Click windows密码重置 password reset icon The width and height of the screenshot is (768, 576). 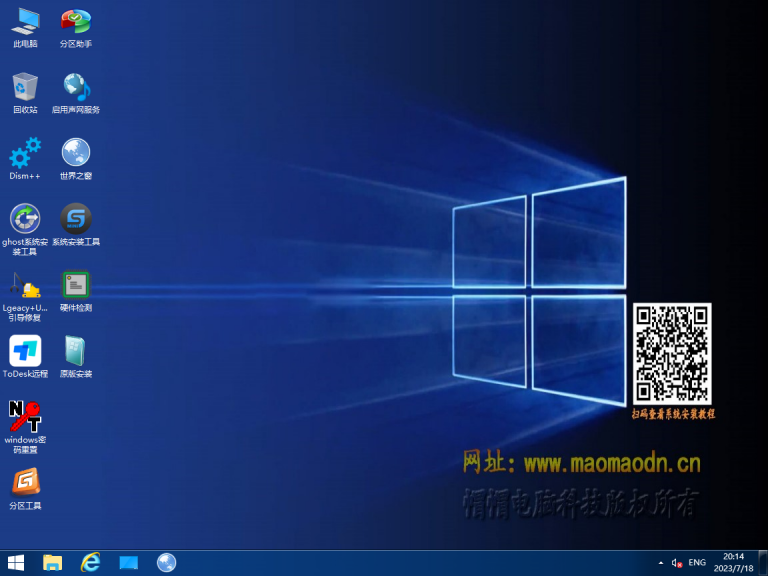point(25,427)
